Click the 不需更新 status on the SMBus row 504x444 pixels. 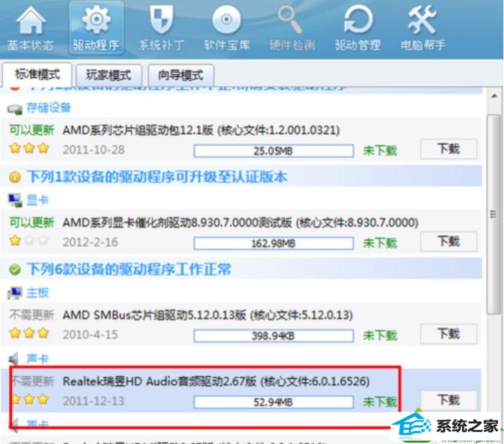(x=32, y=315)
